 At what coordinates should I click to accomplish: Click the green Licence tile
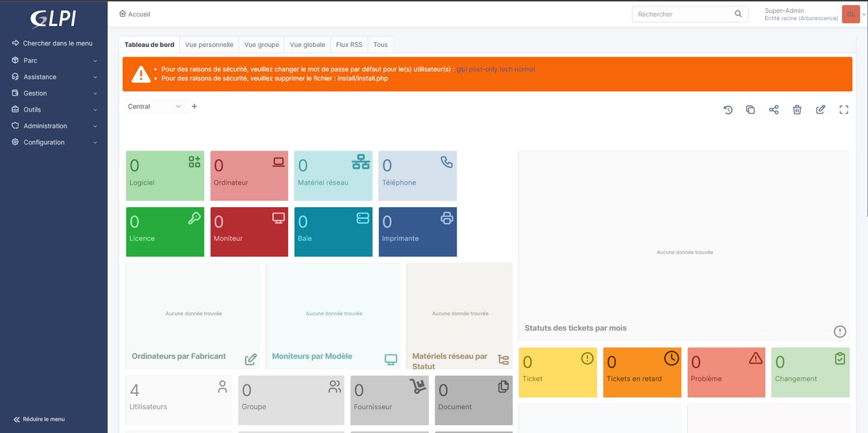(x=165, y=232)
